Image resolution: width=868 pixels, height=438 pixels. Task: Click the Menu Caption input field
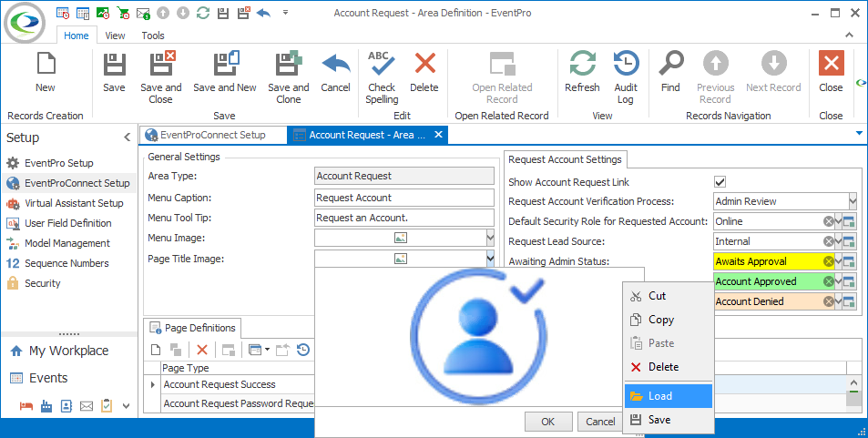tap(404, 198)
